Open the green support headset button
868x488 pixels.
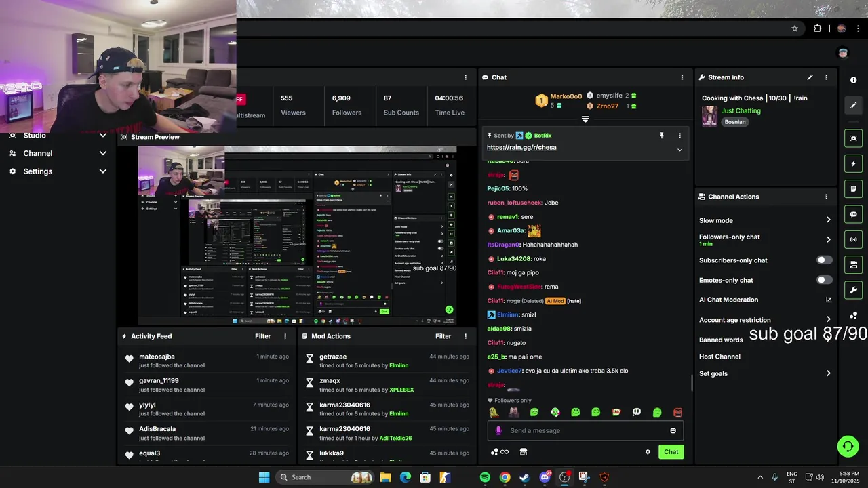tap(848, 446)
